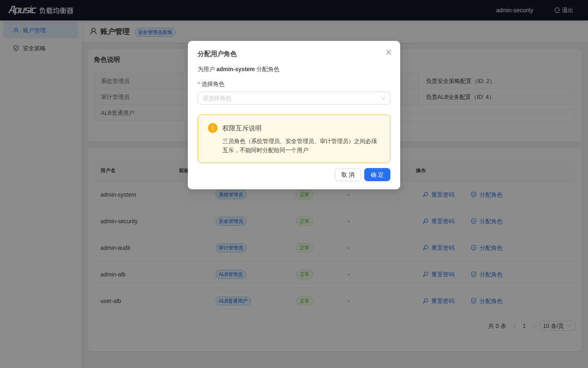
Task: Click the ALB管理员 role tag
Action: click(x=231, y=274)
